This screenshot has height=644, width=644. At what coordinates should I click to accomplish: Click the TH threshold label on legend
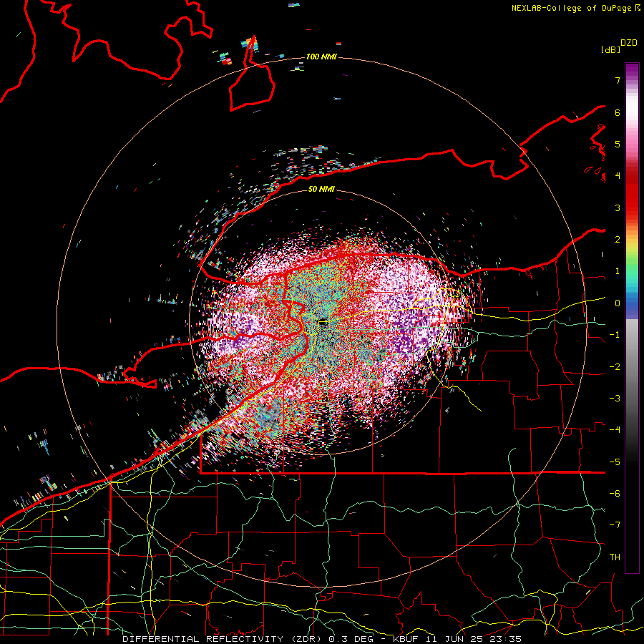(615, 557)
